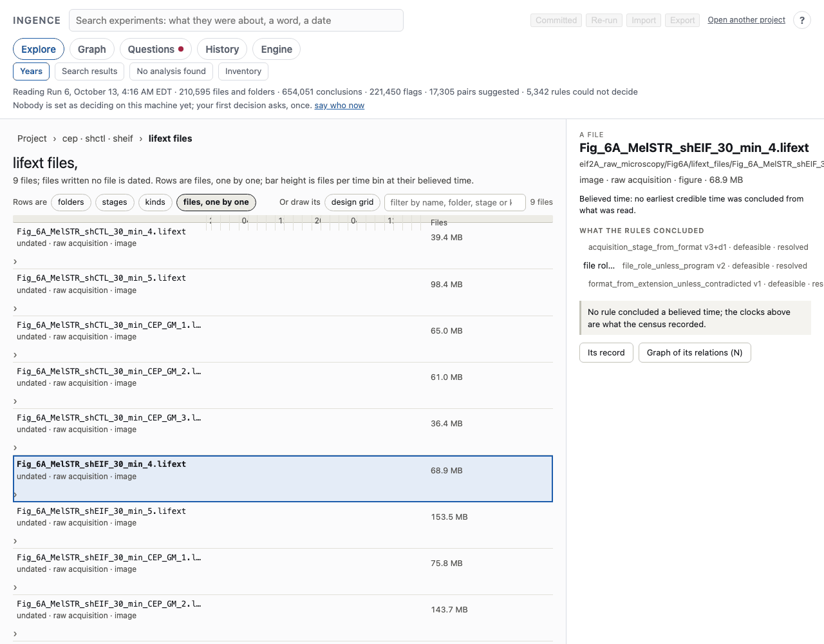The width and height of the screenshot is (824, 644).
Task: Click the Export button
Action: [682, 21]
